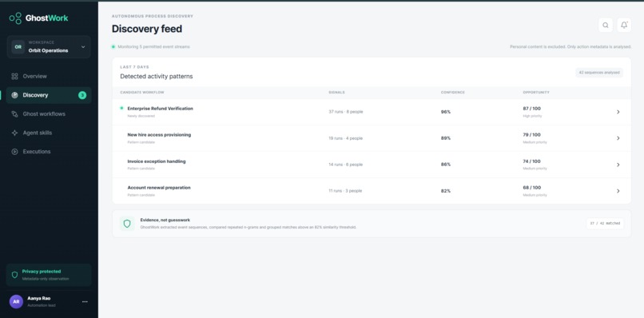Screen dimensions: 644x318
Task: Click the 74 / 100 opportunity score
Action: (531, 161)
